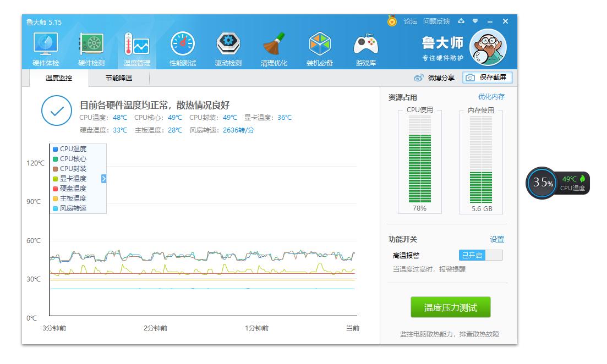Toggle CPU核心 legend series
Image resolution: width=607 pixels, height=364 pixels.
click(70, 159)
